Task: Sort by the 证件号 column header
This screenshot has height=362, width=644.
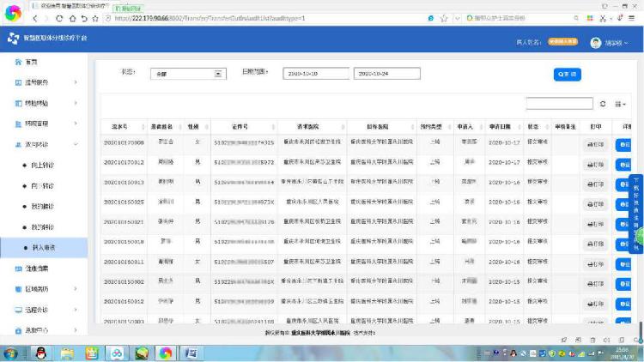Action: (x=244, y=126)
